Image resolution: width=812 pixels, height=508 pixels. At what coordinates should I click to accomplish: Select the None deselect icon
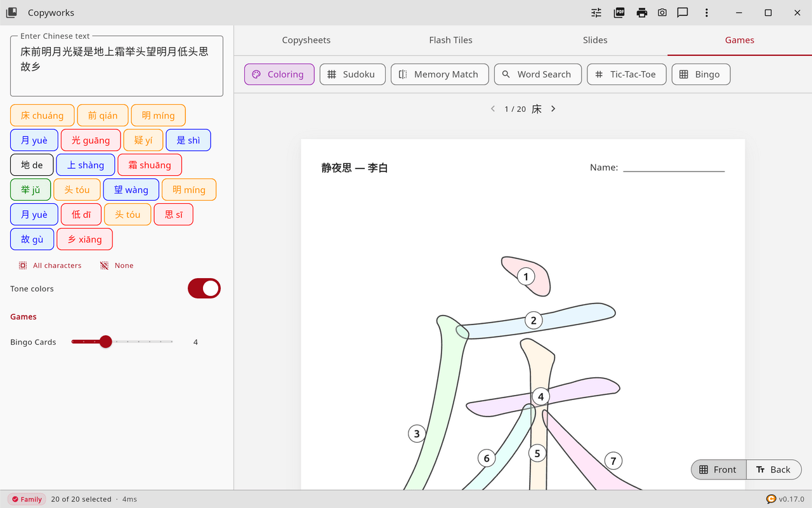[x=105, y=265]
